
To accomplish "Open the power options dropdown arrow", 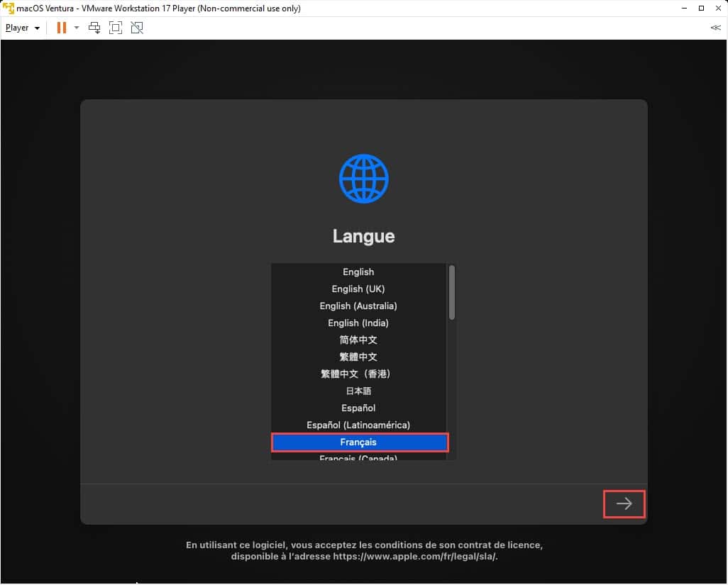I will [77, 28].
